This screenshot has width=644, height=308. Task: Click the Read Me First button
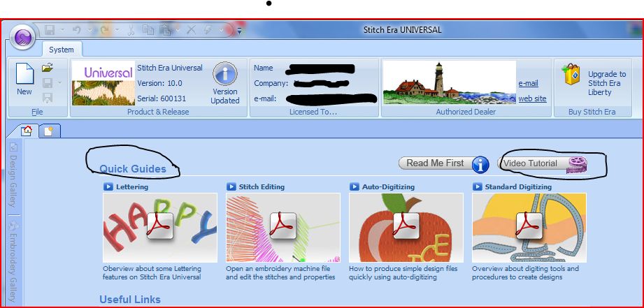[443, 163]
